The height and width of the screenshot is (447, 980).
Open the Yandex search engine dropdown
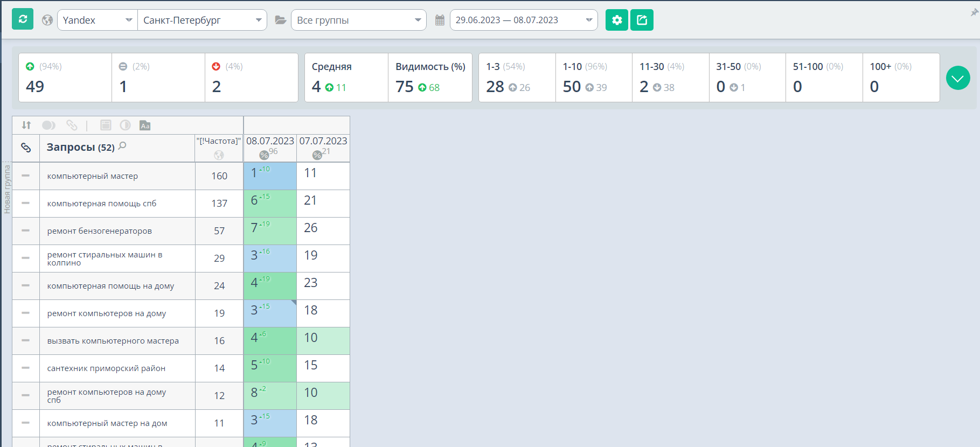98,20
